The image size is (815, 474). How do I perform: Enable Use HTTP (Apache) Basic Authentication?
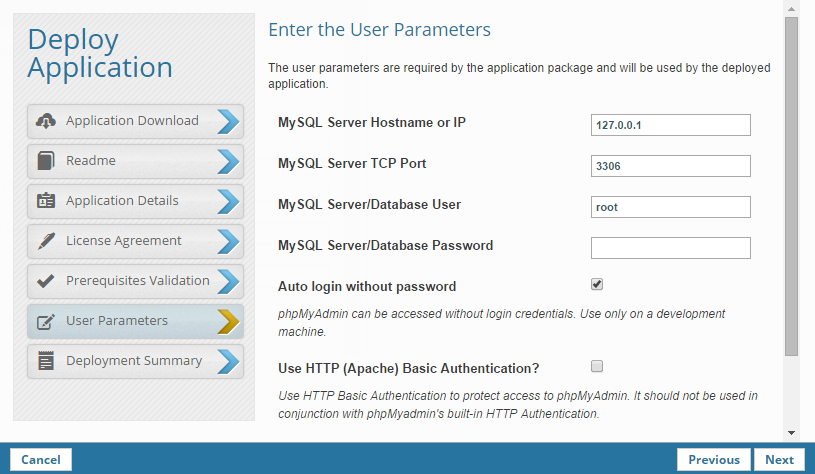click(597, 366)
